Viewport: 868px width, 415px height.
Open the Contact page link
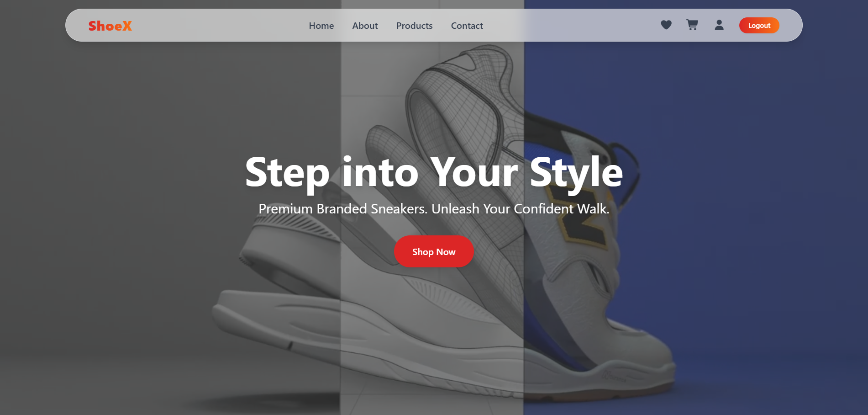tap(467, 26)
